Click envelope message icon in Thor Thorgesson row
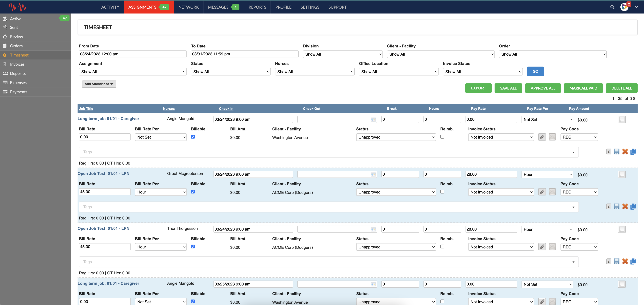This screenshot has height=305, width=644. click(552, 247)
